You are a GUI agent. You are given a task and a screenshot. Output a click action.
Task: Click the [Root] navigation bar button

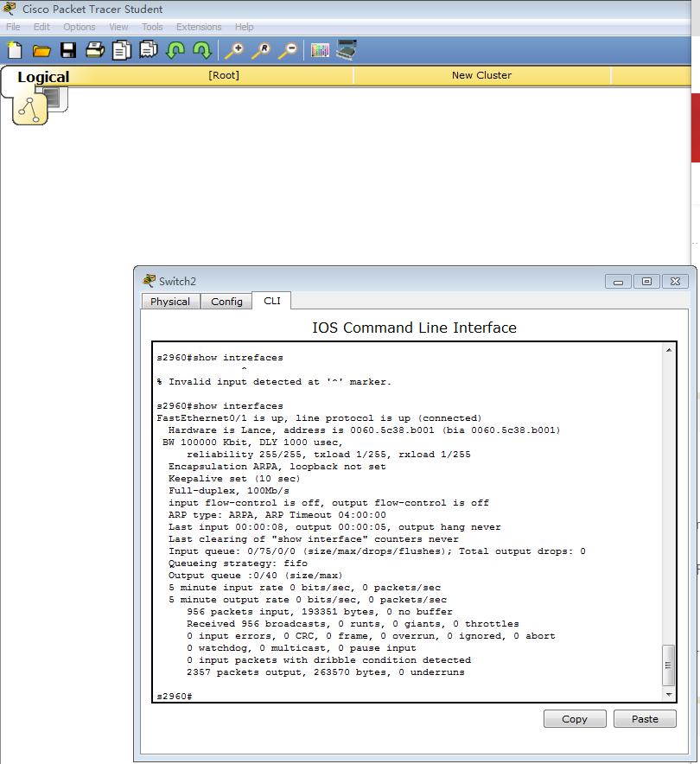(224, 75)
